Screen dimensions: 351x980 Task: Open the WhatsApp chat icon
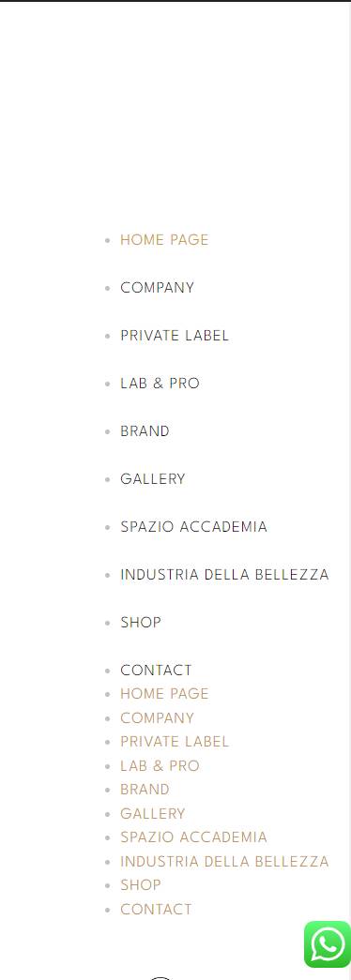pyautogui.click(x=328, y=943)
